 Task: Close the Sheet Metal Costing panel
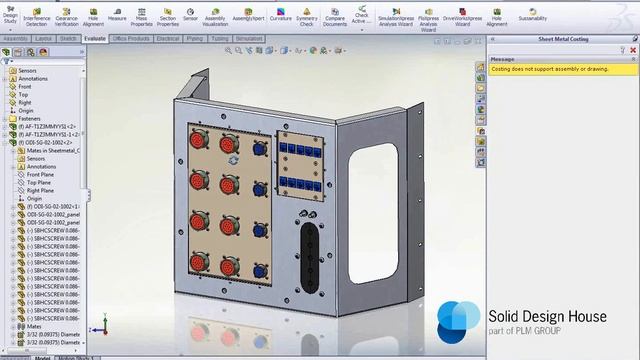click(x=633, y=50)
